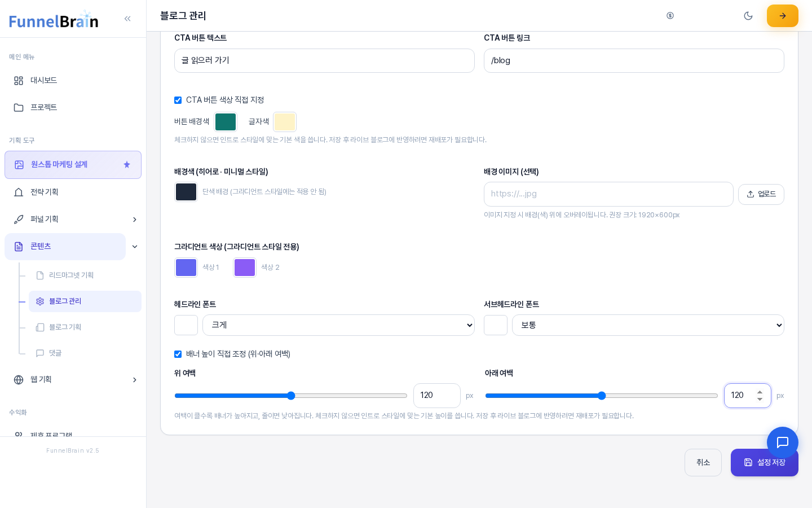The height and width of the screenshot is (508, 812).
Task: Click the star icon on 원스톱 마케팅 설계
Action: coord(127,165)
